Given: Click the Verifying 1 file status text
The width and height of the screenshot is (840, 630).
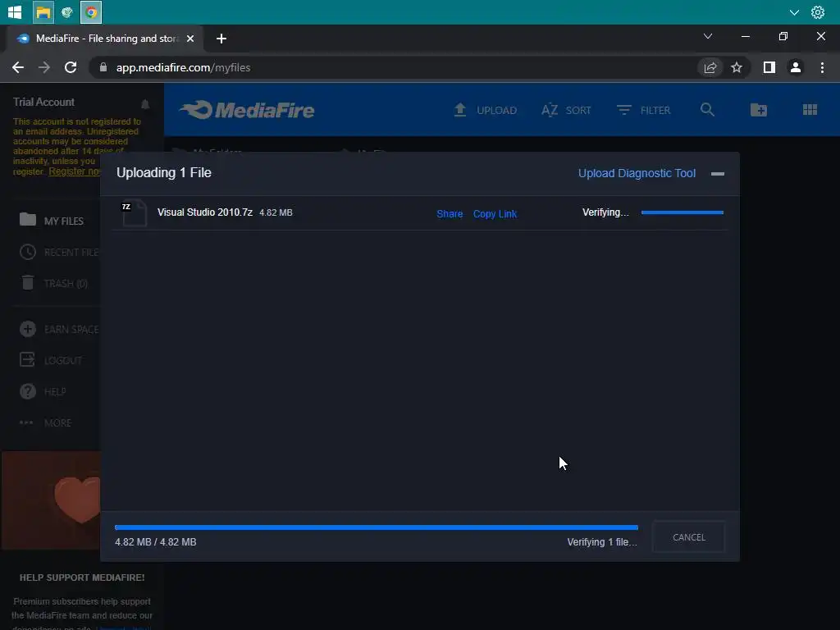Looking at the screenshot, I should point(601,542).
